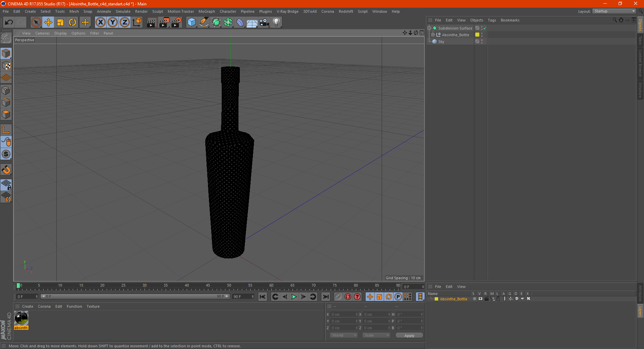Play the animation forward
This screenshot has width=644, height=349.
[x=294, y=297]
